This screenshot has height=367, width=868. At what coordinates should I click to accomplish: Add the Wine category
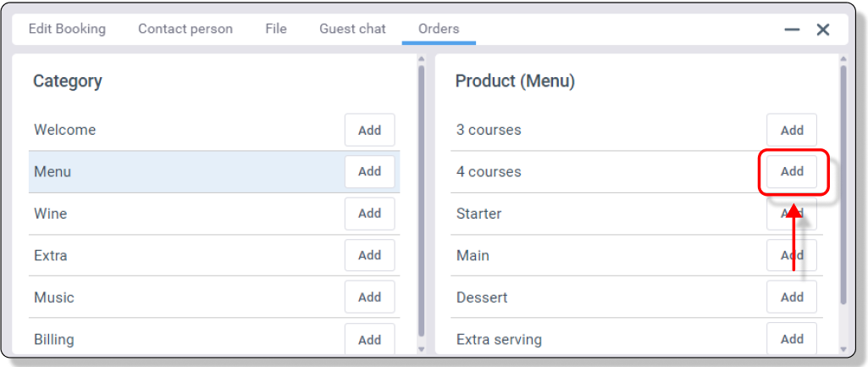[x=369, y=214]
